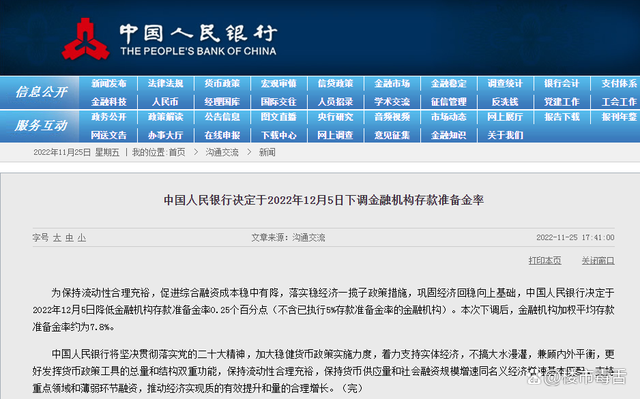The width and height of the screenshot is (640, 399).
Task: Click THE PEOPLE'S BANK OF CHINA banner text
Action: pos(198,51)
